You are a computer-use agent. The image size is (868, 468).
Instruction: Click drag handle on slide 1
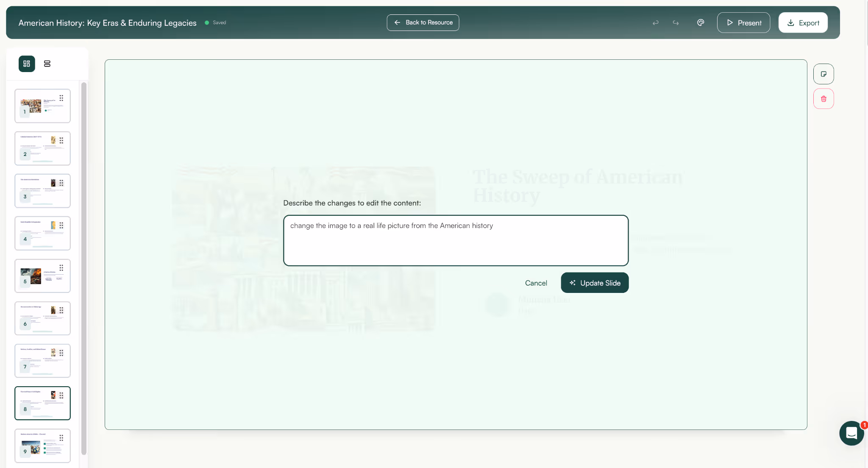61,98
